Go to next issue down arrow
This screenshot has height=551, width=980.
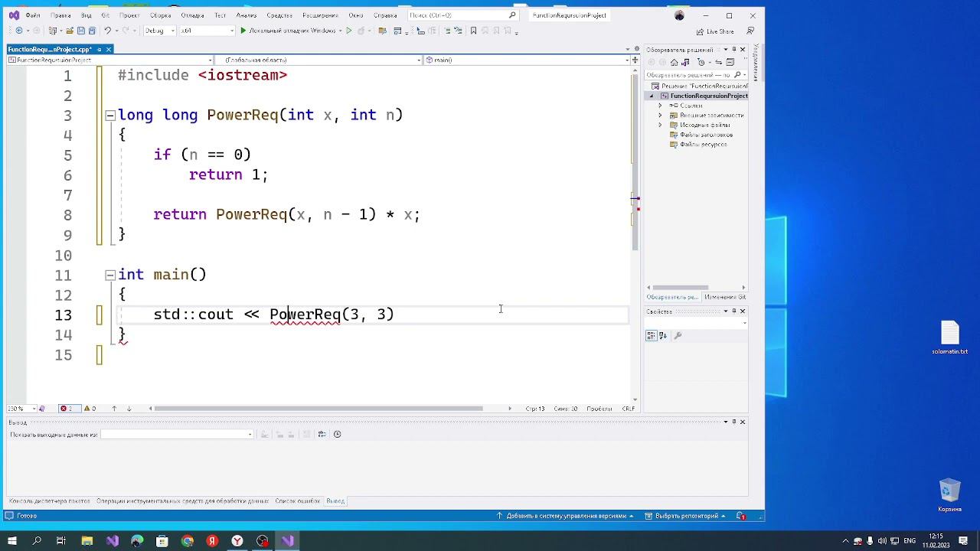(x=129, y=409)
